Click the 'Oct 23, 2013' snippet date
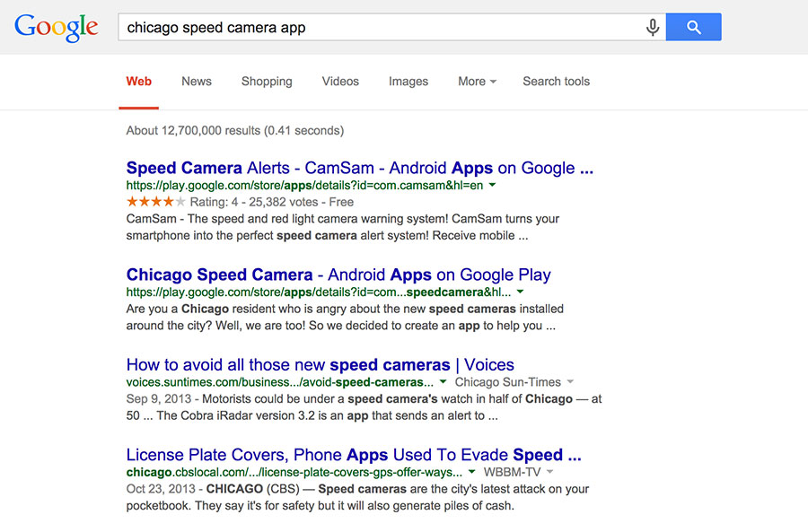This screenshot has height=532, width=808. [161, 489]
